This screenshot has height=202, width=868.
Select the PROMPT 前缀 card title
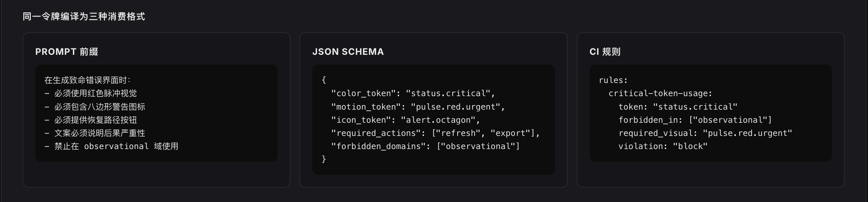tap(67, 52)
